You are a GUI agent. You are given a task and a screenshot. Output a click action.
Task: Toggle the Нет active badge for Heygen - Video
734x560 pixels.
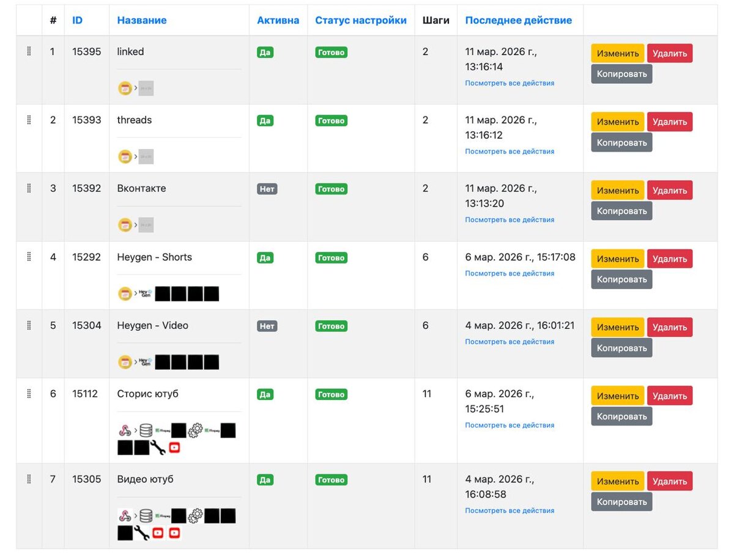[x=267, y=326]
